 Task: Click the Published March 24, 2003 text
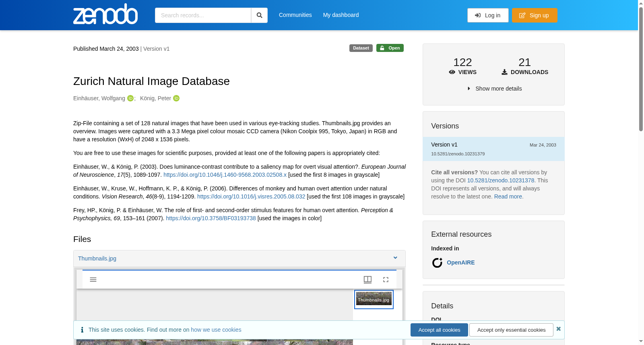[x=106, y=49]
